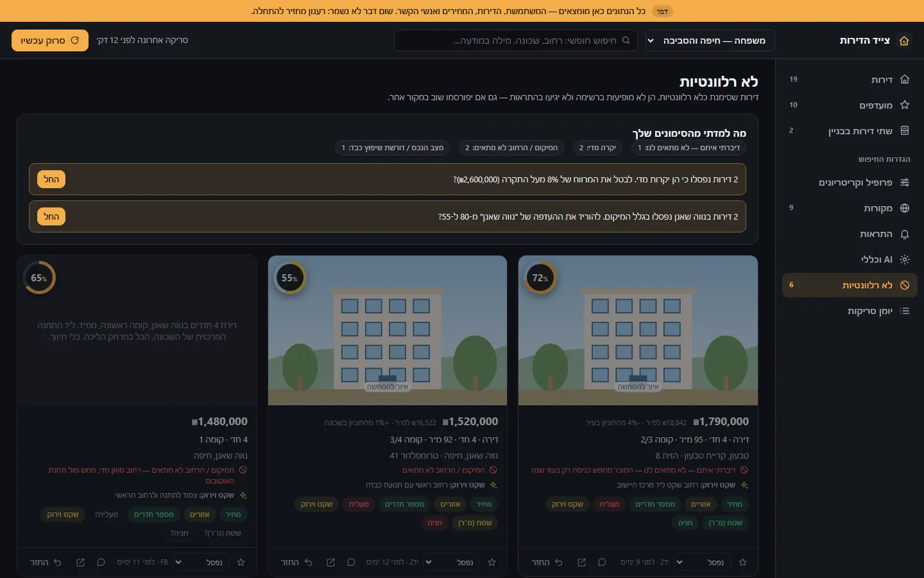Open the ₪1,520,000 listing in a new tab
The height and width of the screenshot is (578, 924).
pyautogui.click(x=330, y=562)
